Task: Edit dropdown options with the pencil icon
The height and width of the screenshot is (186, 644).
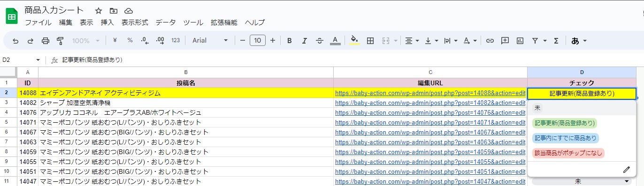Action: pyautogui.click(x=626, y=169)
